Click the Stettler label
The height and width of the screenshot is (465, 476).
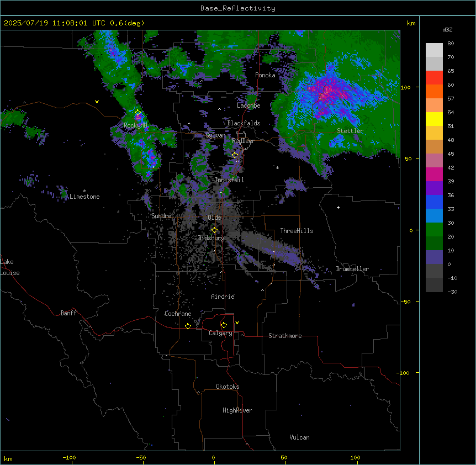350,131
